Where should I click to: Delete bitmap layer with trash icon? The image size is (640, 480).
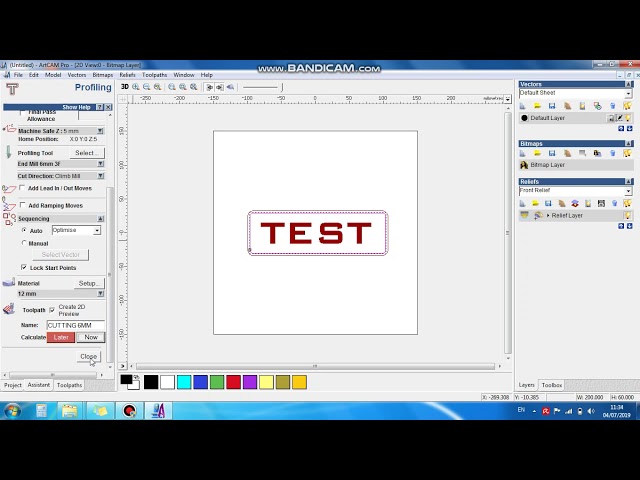(x=612, y=153)
